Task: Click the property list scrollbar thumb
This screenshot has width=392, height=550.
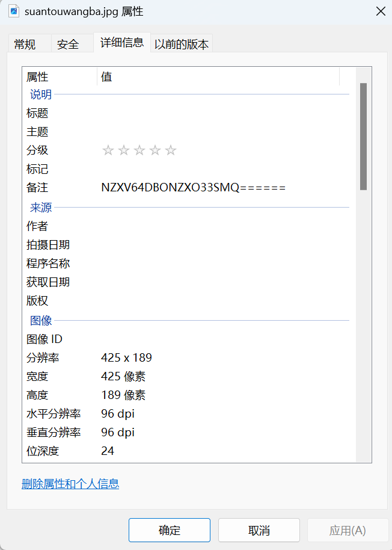Action: pyautogui.click(x=363, y=137)
